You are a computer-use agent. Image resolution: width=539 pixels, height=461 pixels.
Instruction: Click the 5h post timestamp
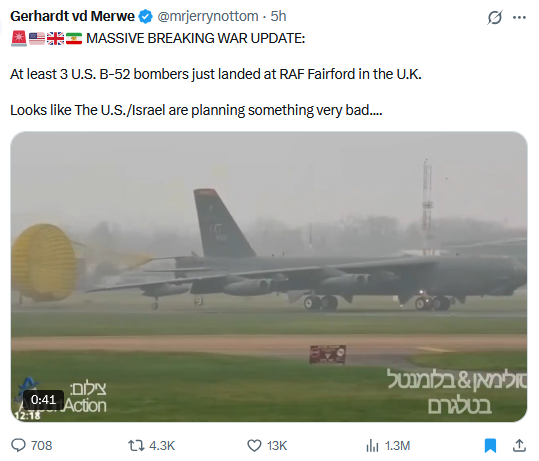coord(278,16)
